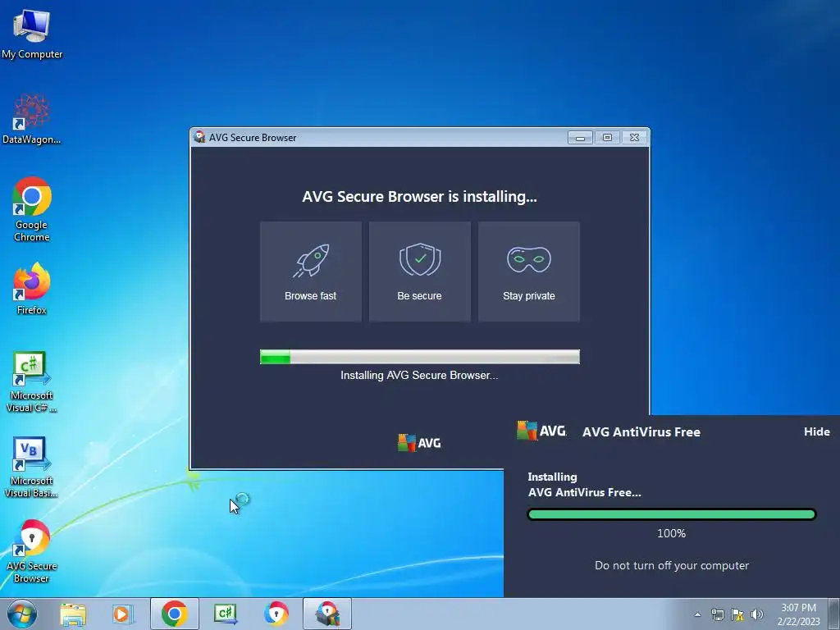Open Windows Explorer folder in taskbar
This screenshot has width=840, height=630.
[73, 614]
